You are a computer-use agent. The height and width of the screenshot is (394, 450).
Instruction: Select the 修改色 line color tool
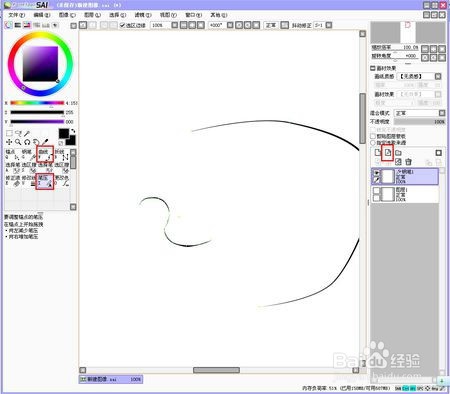(x=62, y=181)
